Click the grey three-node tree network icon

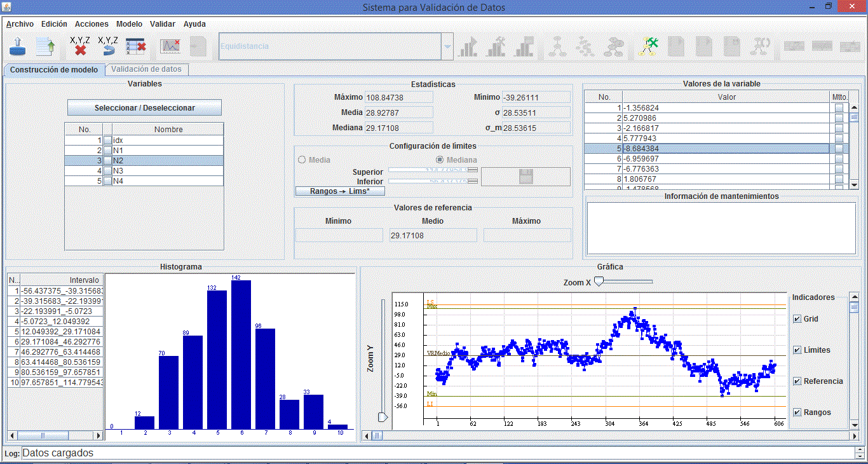click(x=559, y=46)
